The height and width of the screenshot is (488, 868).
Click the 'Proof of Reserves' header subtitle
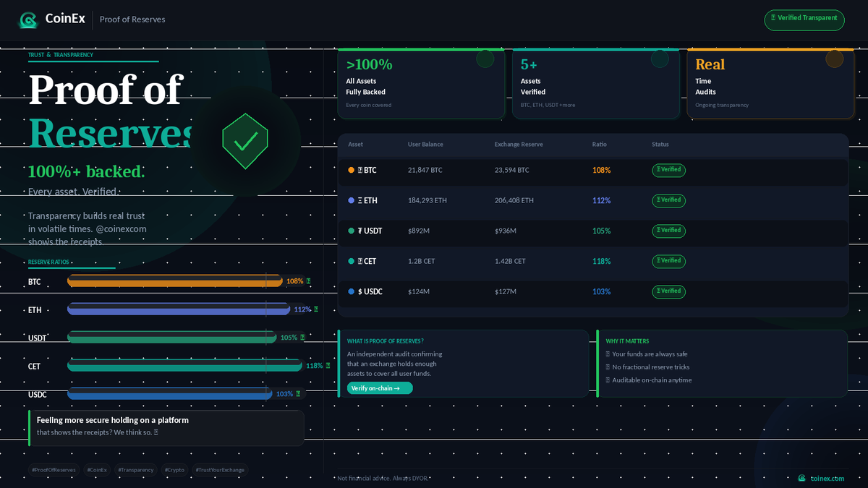pos(132,20)
